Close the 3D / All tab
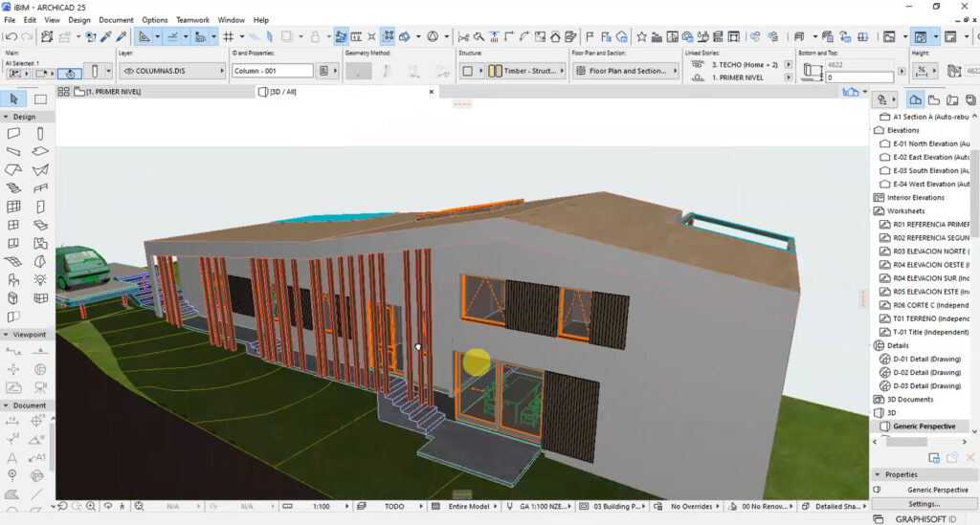The image size is (980, 525). point(432,92)
